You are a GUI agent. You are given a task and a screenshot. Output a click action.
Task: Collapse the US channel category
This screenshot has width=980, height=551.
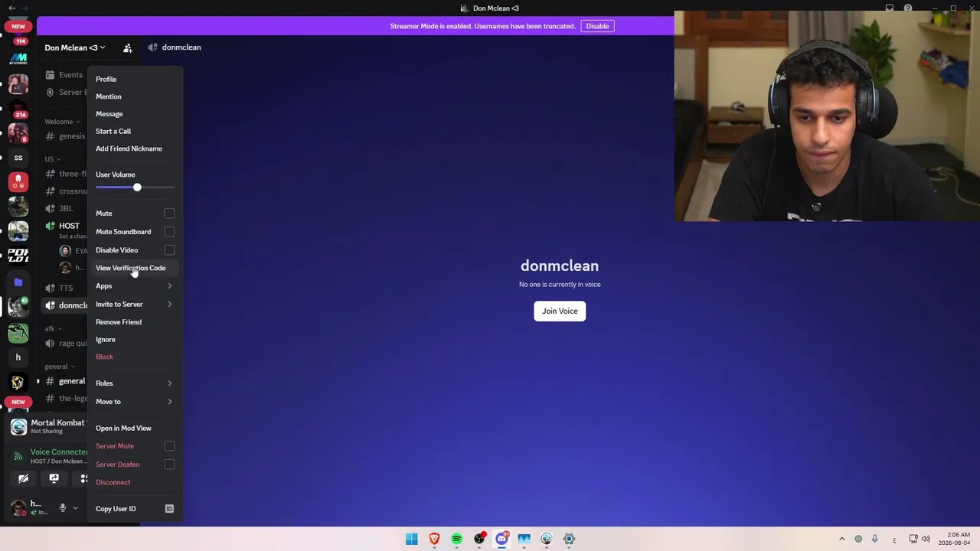(52, 159)
